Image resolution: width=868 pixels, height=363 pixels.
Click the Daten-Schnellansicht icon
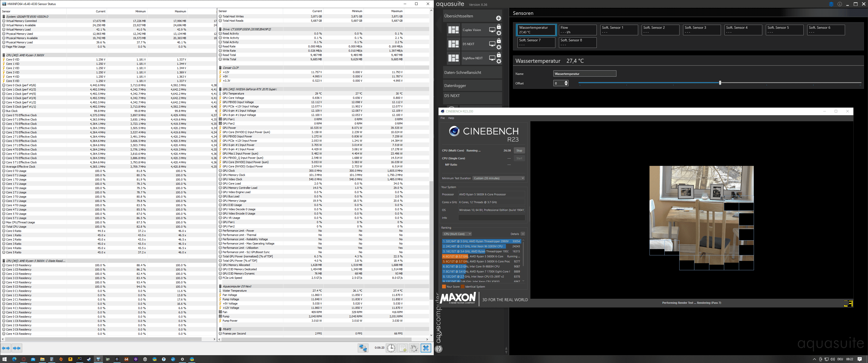coord(473,73)
